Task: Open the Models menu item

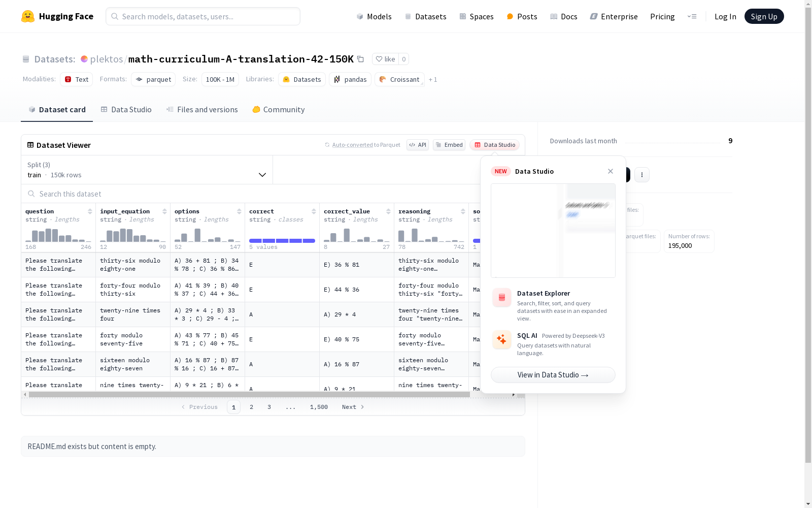Action: [x=374, y=16]
